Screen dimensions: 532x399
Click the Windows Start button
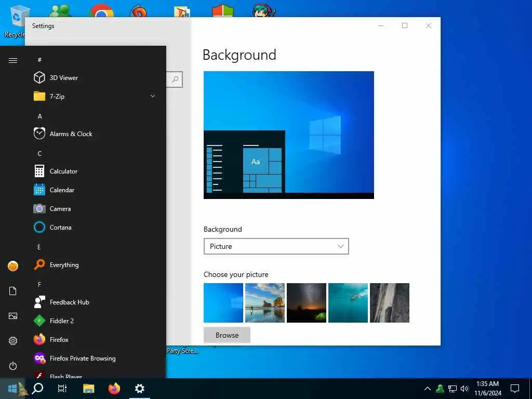(x=12, y=388)
